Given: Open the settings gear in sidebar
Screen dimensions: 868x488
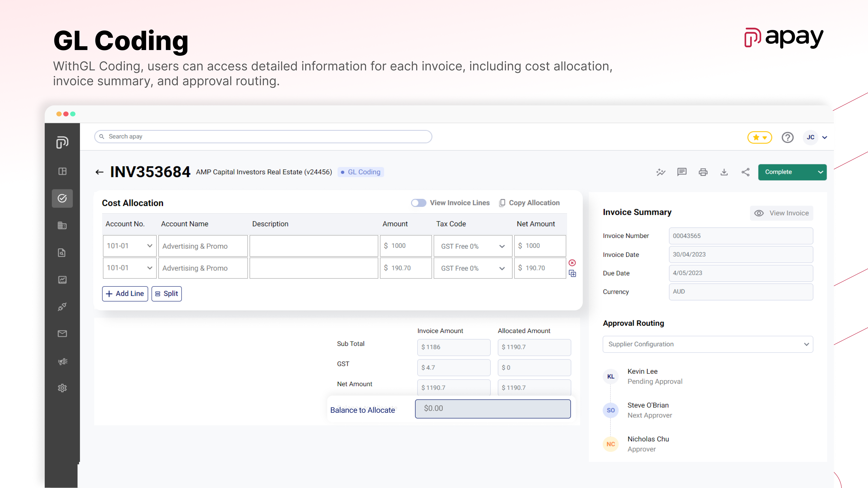Looking at the screenshot, I should click(62, 388).
